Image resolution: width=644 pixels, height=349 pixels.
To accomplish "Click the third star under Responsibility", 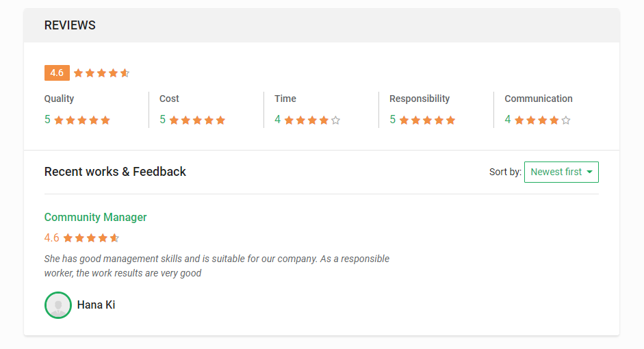I will pyautogui.click(x=427, y=120).
